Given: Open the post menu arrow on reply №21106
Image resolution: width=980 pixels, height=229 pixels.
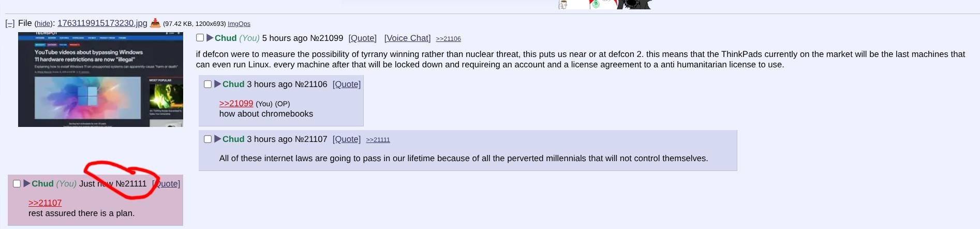Looking at the screenshot, I should pos(218,84).
